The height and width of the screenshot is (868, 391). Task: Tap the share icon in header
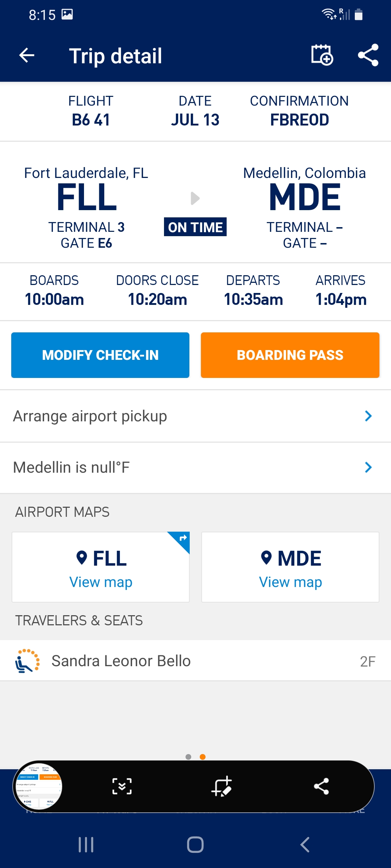tap(368, 55)
